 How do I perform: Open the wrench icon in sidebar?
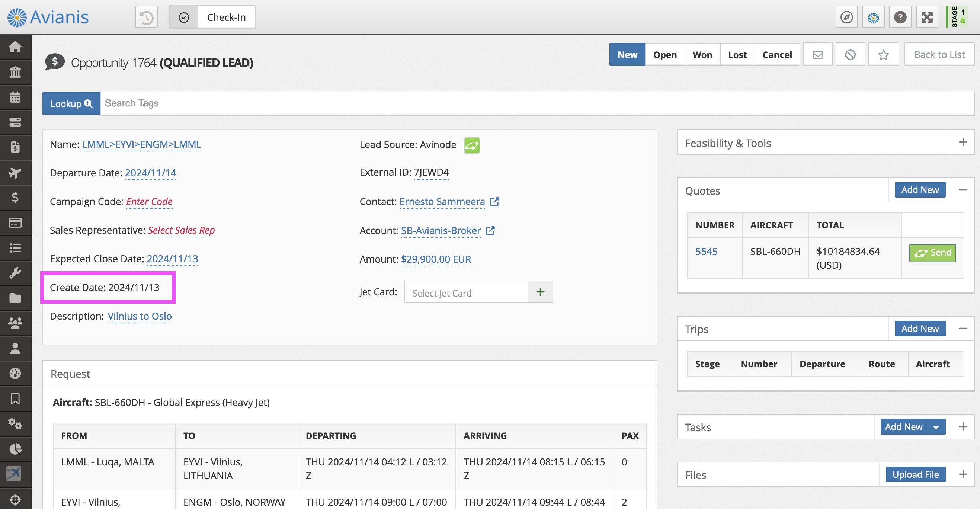(x=15, y=273)
